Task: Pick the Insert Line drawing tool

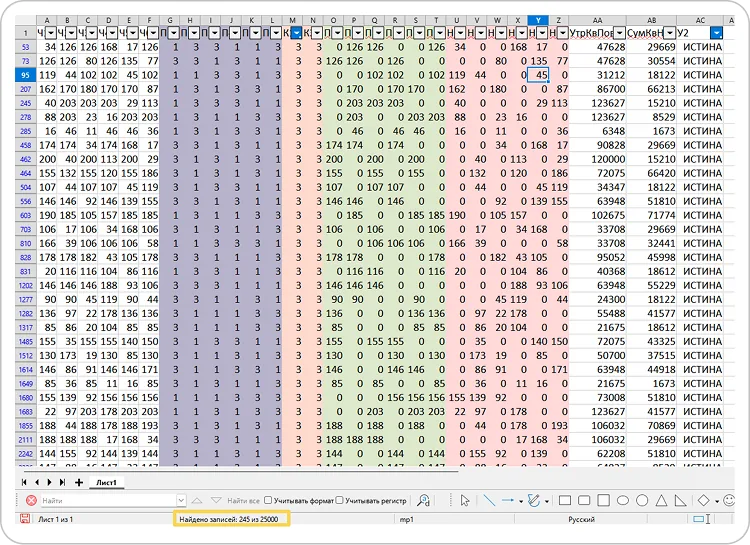Action: [489, 501]
